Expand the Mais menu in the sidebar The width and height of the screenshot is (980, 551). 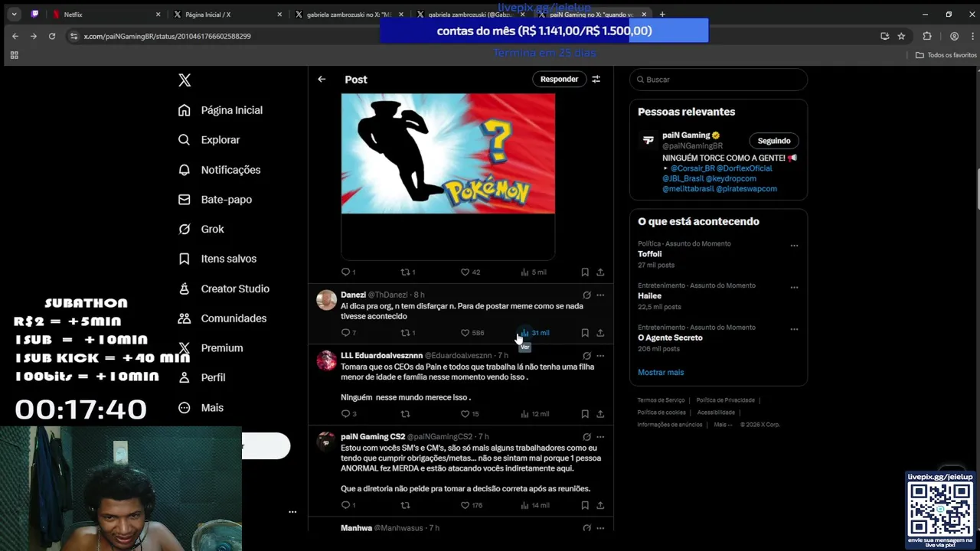tap(201, 407)
